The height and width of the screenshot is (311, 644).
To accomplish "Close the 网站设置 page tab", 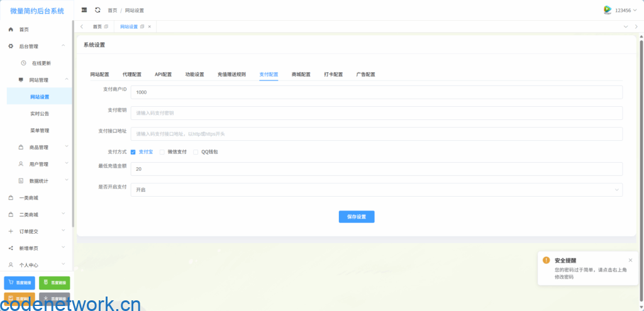I will coord(149,26).
